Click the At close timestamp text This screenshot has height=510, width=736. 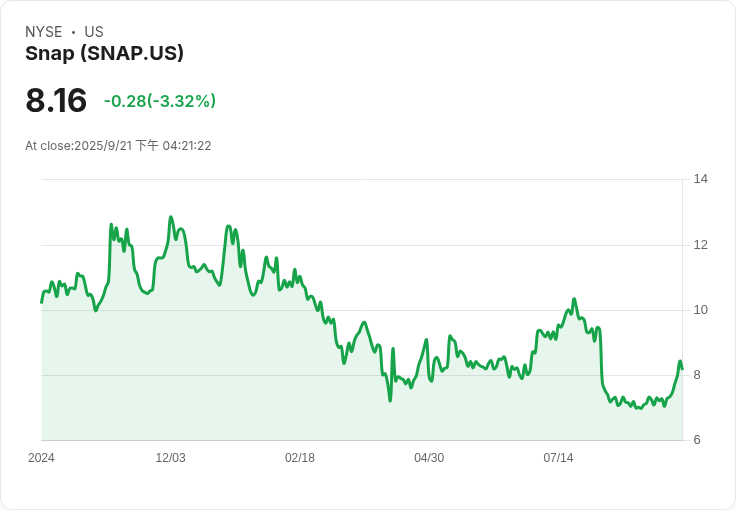pos(118,145)
